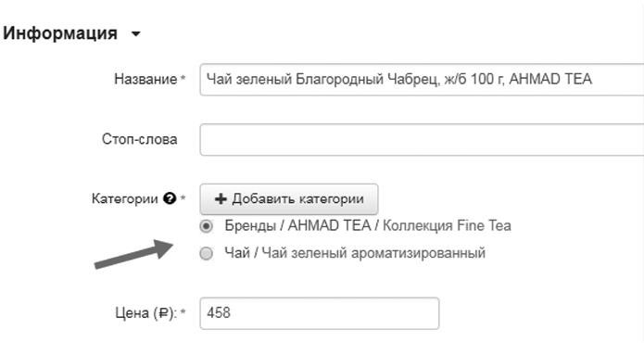The image size is (644, 343).
Task: Click the Цена price input showing 458
Action: pyautogui.click(x=319, y=313)
